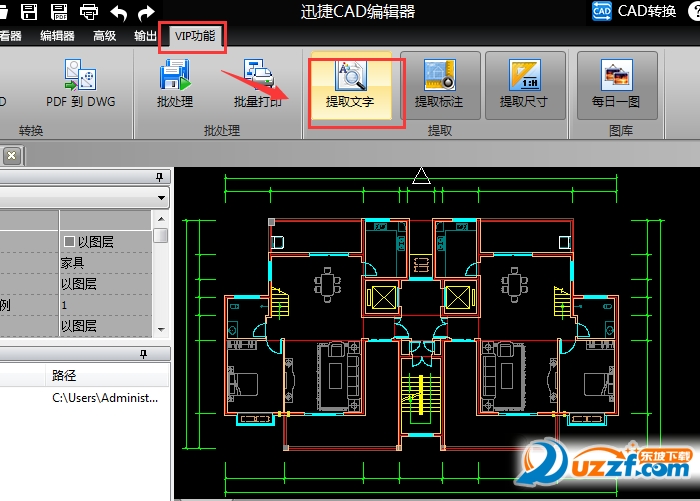Screen dimensions: 700x501
Task: Click the Print icon in the quick toolbar
Action: (89, 12)
